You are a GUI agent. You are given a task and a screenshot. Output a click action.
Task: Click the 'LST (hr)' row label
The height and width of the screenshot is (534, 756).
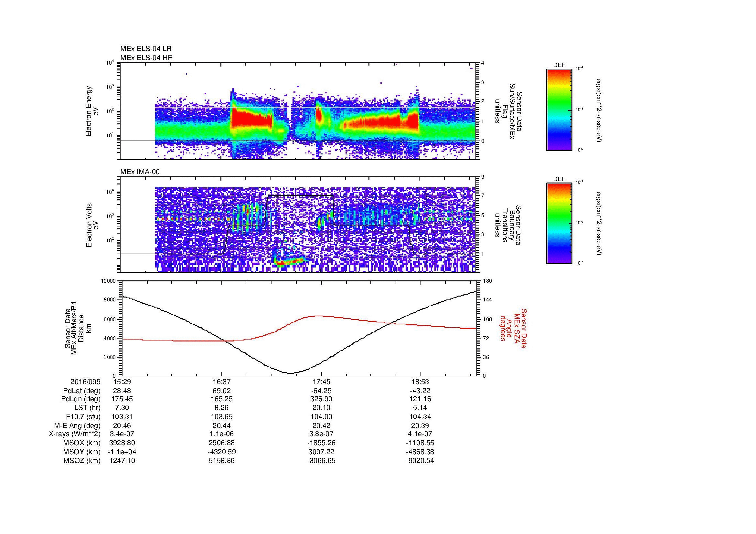pyautogui.click(x=87, y=408)
